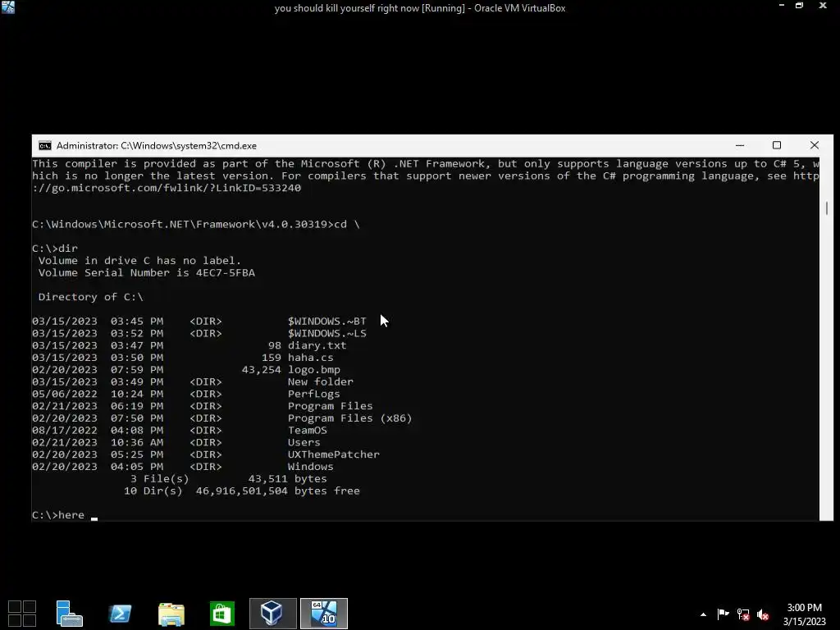Click the cmd window vertical scrollbar thumb
This screenshot has width=840, height=630.
827,208
